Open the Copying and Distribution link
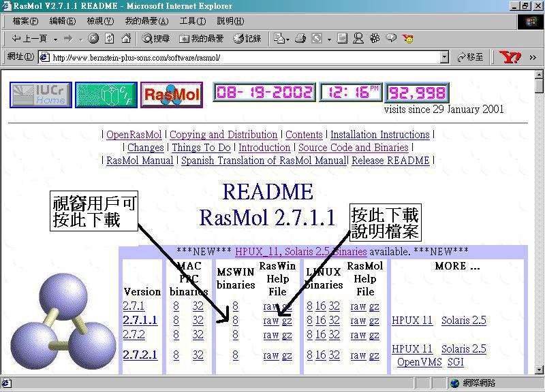The width and height of the screenshot is (545, 392). (x=223, y=135)
